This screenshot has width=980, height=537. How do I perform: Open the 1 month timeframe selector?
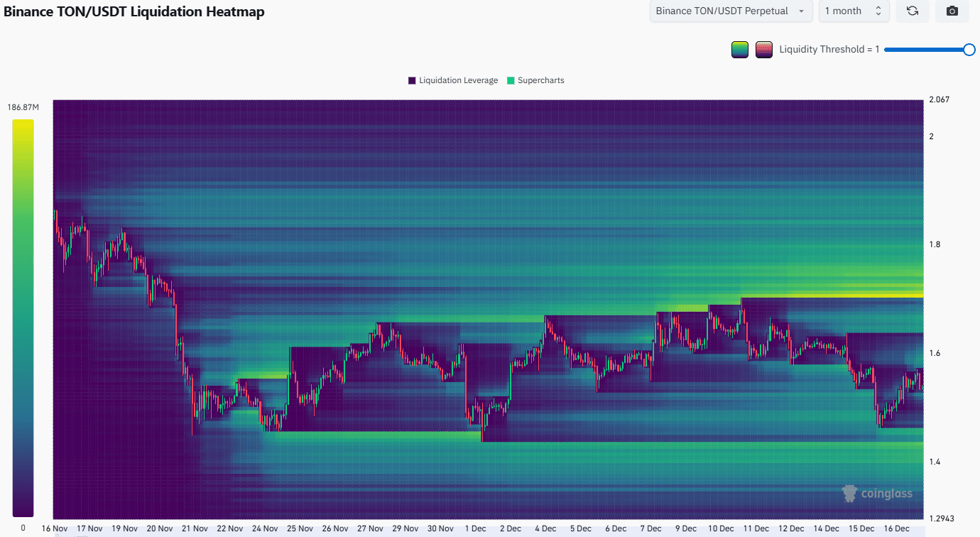(854, 11)
